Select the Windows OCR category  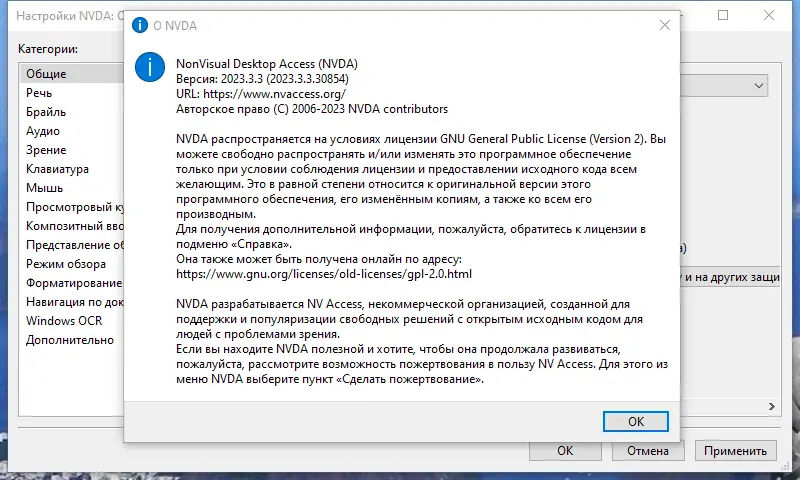coord(71,321)
